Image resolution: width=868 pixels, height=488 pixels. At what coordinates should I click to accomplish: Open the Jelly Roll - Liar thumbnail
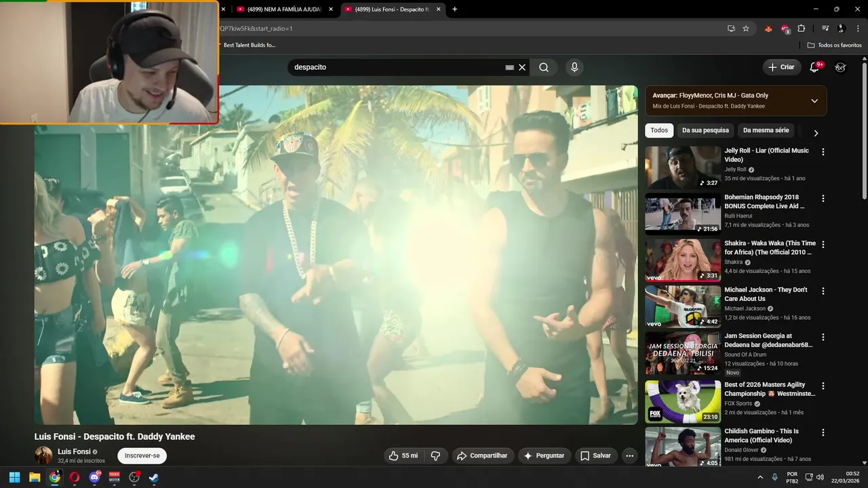coord(683,167)
